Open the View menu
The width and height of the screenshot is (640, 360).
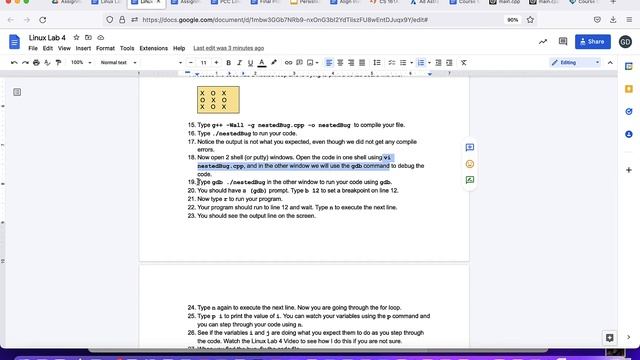coord(64,48)
